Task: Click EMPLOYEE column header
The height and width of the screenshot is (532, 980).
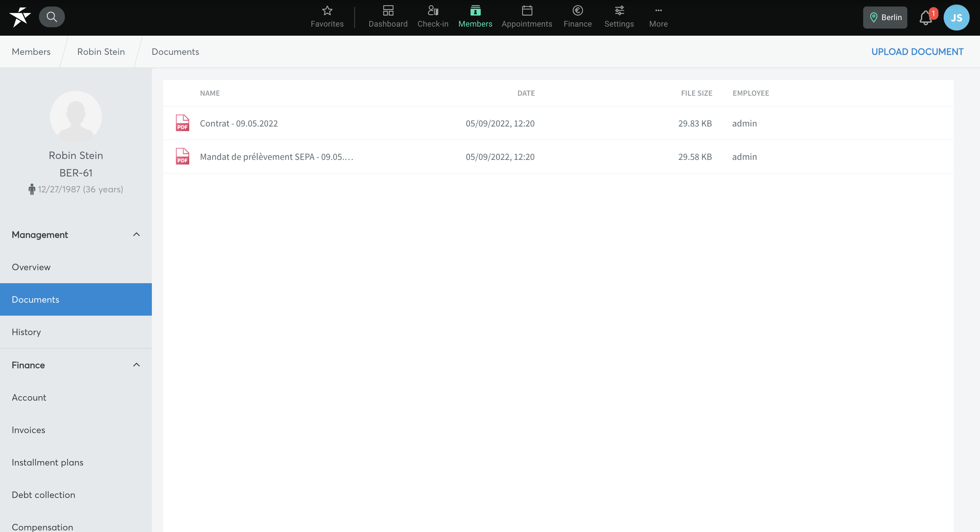Action: point(751,93)
